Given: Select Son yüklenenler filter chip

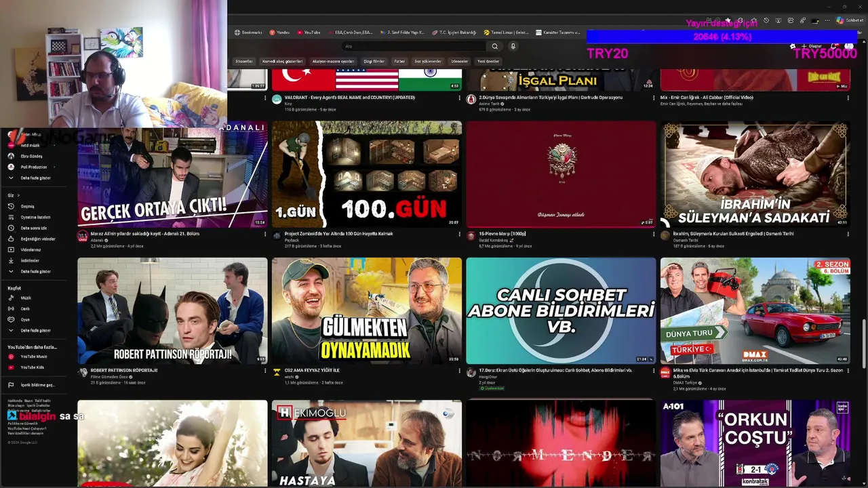Looking at the screenshot, I should coord(428,61).
